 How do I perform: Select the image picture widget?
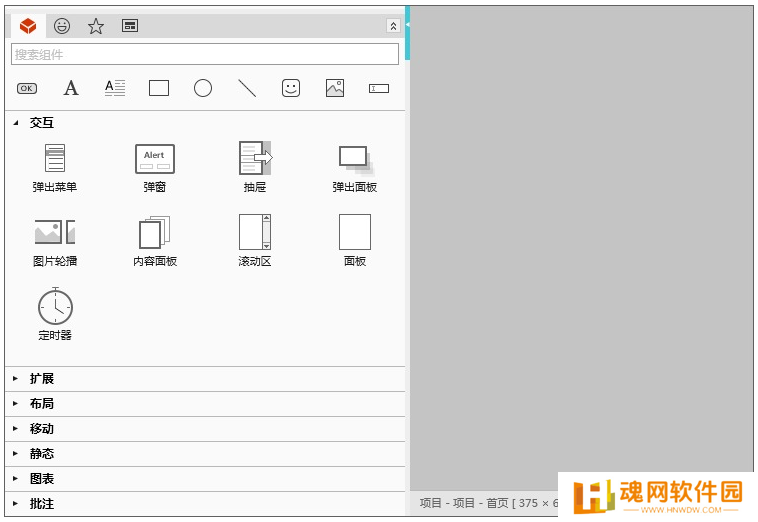(335, 88)
